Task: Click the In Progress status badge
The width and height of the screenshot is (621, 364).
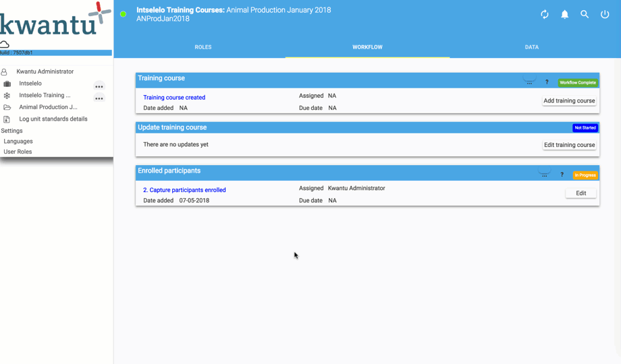Action: click(585, 175)
